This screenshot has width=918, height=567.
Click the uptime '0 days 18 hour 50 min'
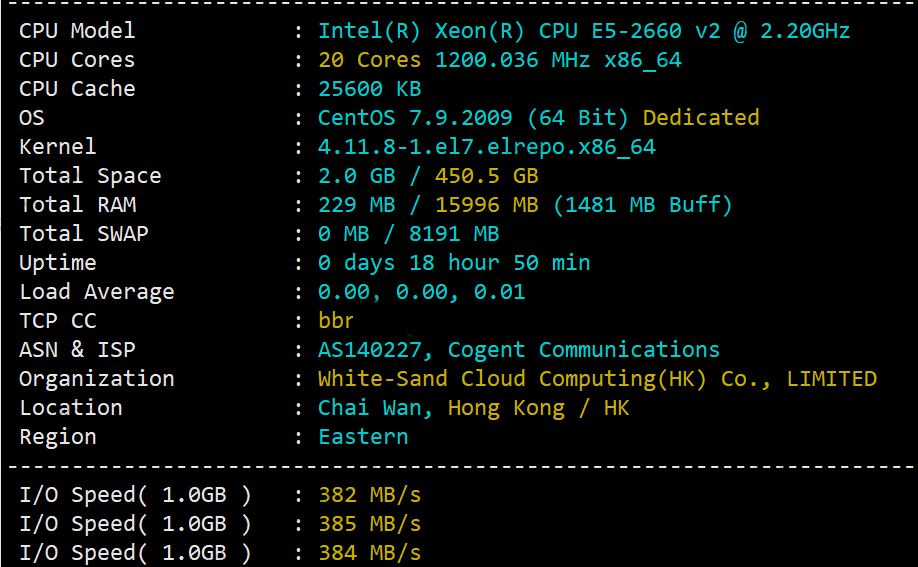pyautogui.click(x=454, y=263)
